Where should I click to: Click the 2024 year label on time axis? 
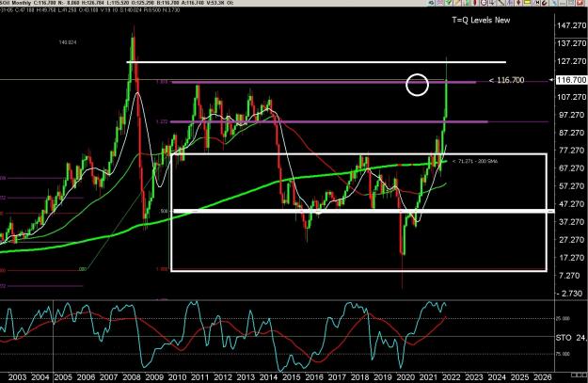click(497, 377)
